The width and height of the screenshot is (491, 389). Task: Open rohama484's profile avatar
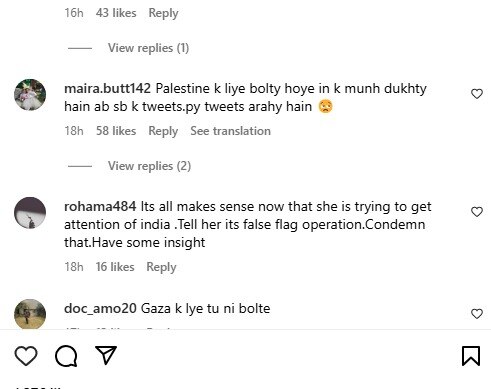click(x=30, y=213)
